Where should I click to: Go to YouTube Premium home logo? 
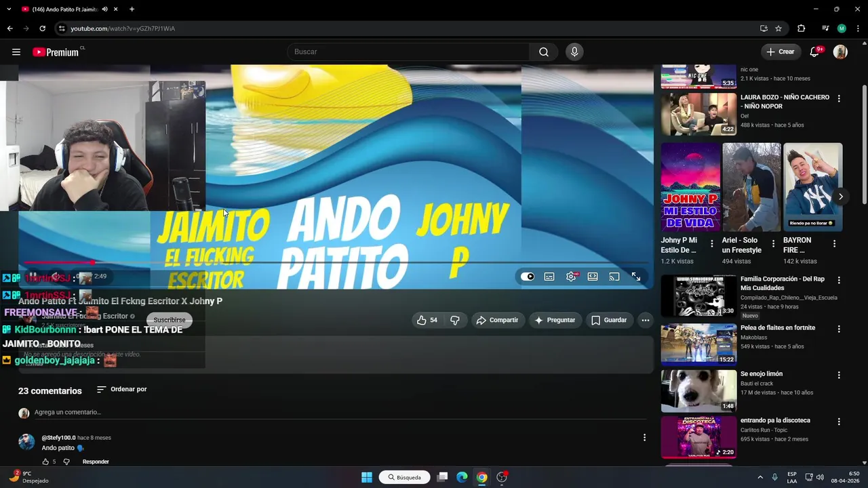56,52
